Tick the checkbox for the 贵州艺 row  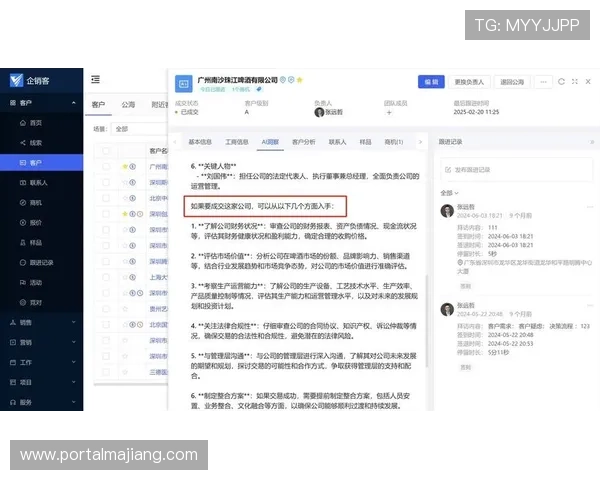click(106, 309)
